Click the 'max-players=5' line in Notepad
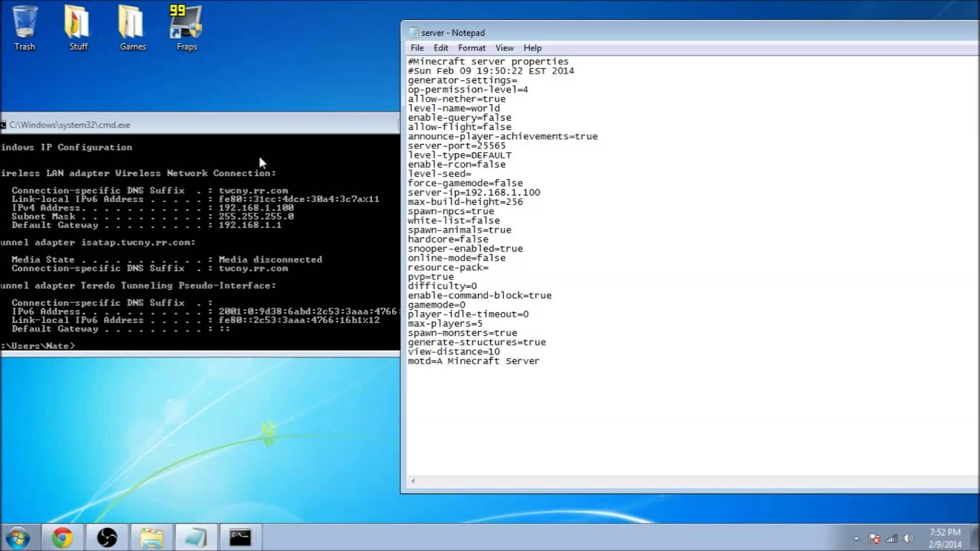This screenshot has height=551, width=980. point(445,324)
